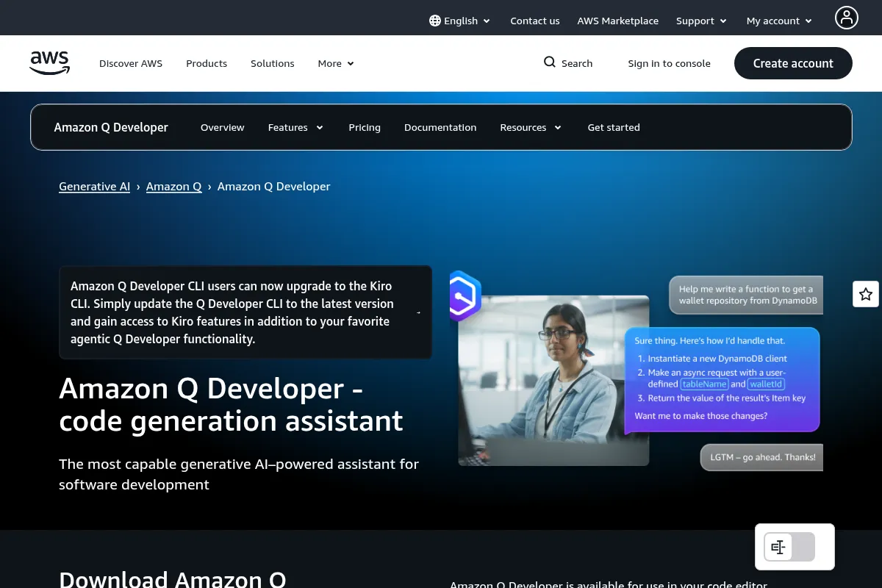Image resolution: width=882 pixels, height=588 pixels.
Task: Open the Solutions menu
Action: [x=272, y=63]
